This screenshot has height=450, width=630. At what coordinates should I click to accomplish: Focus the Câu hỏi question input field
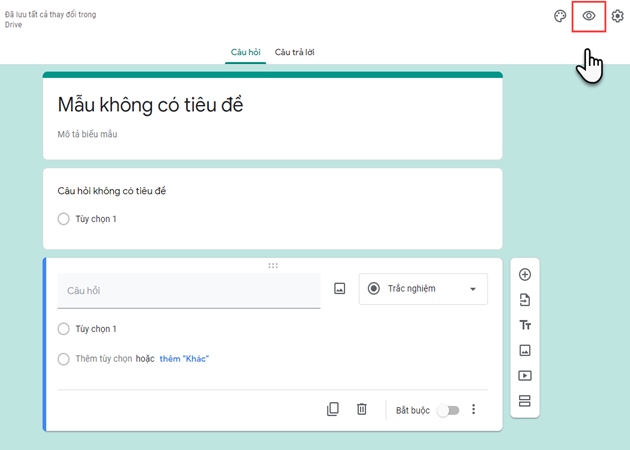click(x=189, y=291)
